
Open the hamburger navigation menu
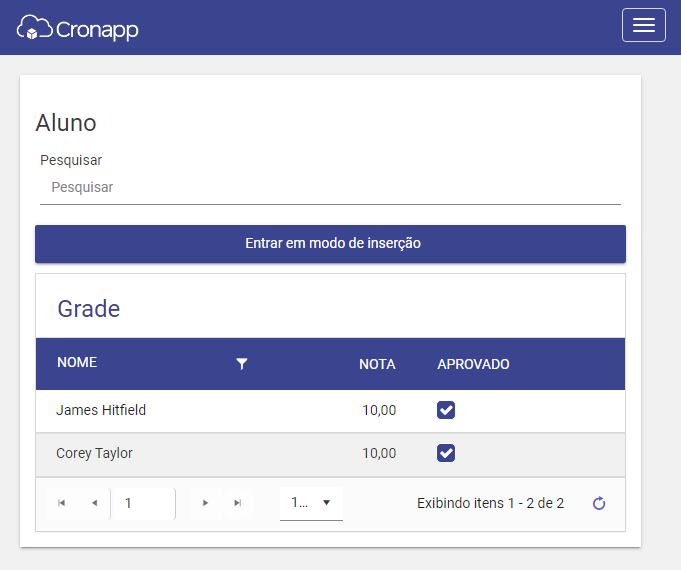tap(643, 25)
